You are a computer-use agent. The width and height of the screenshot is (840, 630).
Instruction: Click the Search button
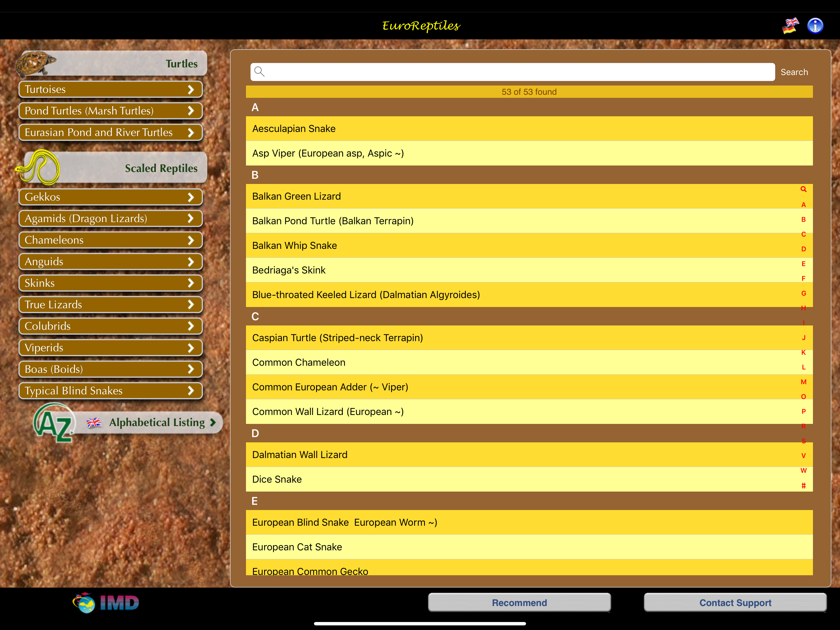[x=794, y=72]
